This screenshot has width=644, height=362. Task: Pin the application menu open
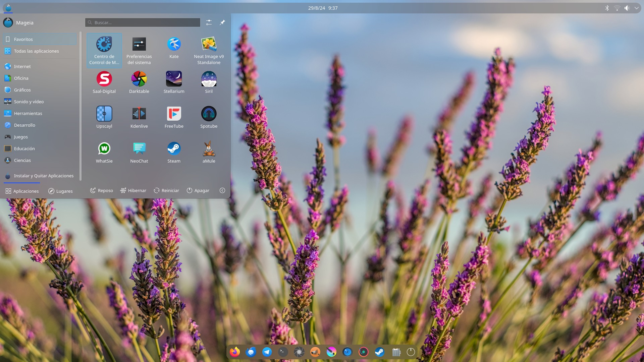(x=222, y=22)
